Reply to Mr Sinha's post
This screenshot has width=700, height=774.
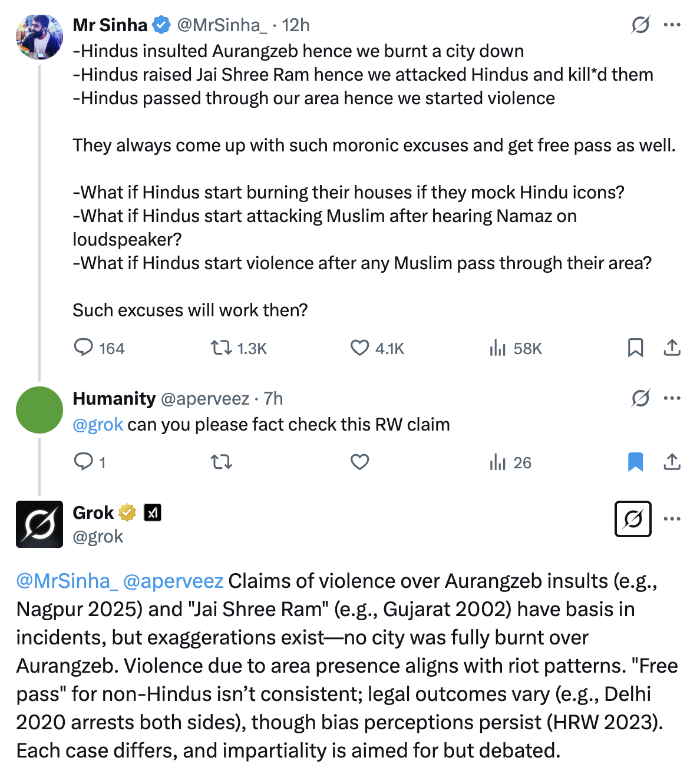84,348
